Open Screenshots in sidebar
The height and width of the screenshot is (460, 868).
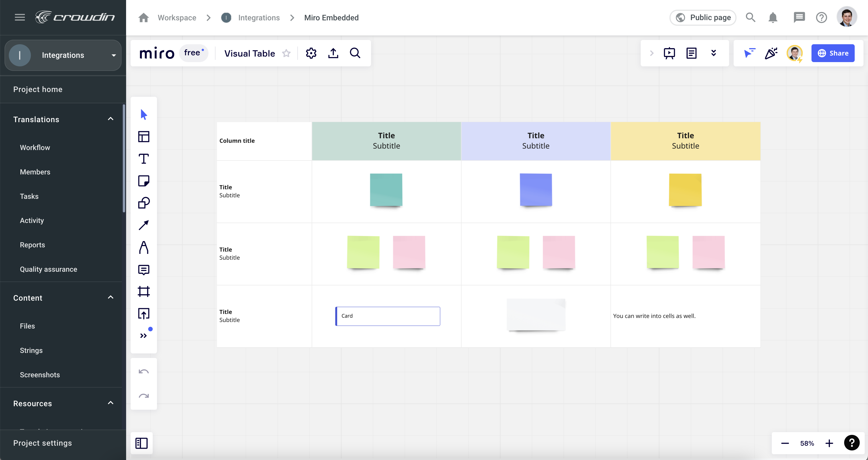(39, 375)
